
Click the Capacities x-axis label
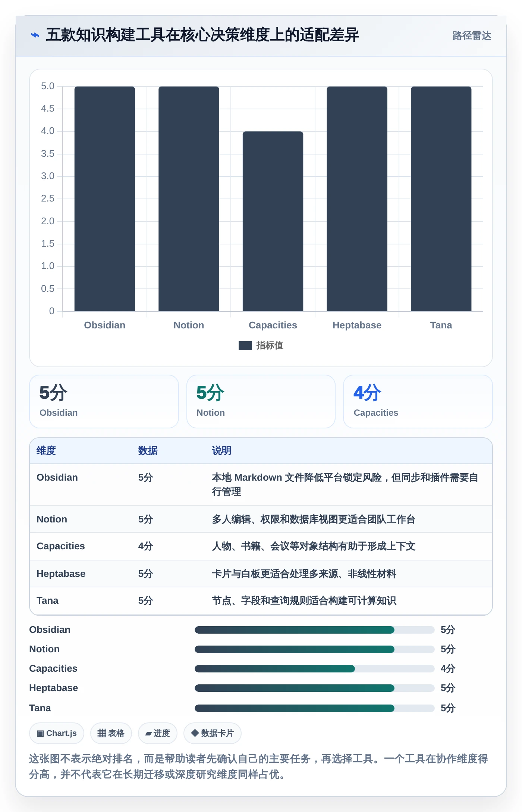pyautogui.click(x=273, y=325)
